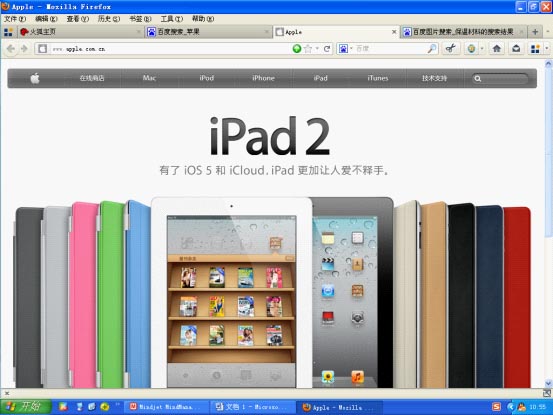Open dropdown arrow beside the yellow toolbar icon

pyautogui.click(x=482, y=49)
